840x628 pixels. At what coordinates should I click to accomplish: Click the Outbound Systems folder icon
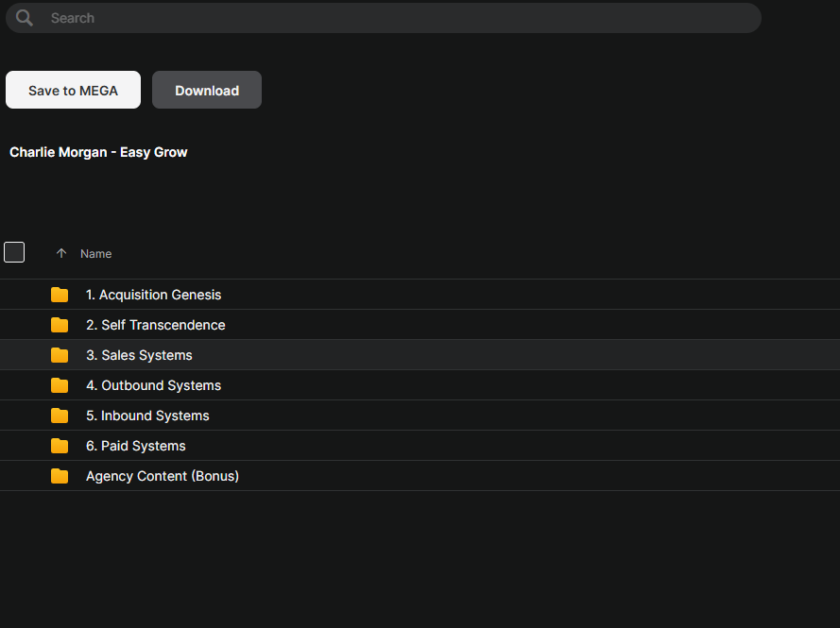60,385
